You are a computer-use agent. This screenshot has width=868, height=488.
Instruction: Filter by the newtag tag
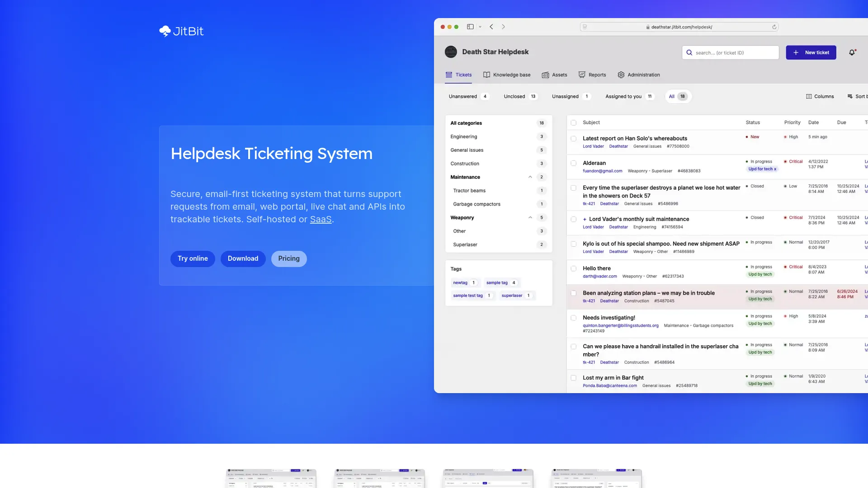click(x=465, y=283)
